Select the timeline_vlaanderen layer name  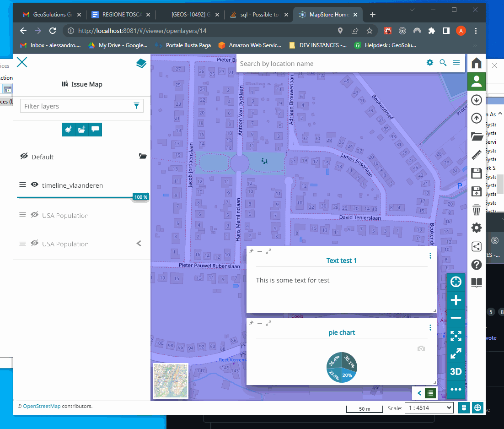[x=72, y=185]
